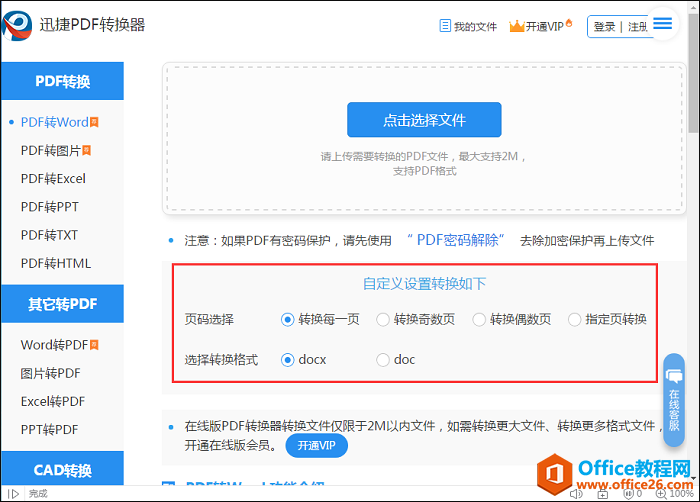700x502 pixels.
Task: Open 在线客服 chat widget
Action: tap(674, 400)
